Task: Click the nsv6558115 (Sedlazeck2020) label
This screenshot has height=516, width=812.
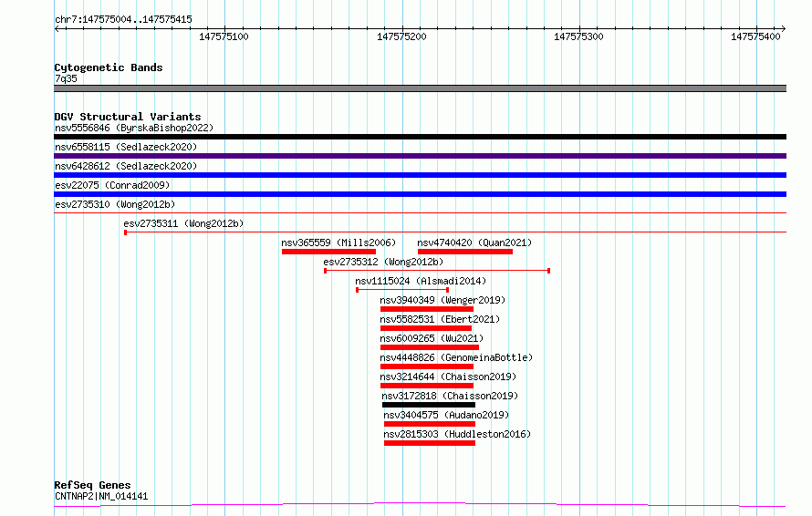Action: click(x=126, y=147)
